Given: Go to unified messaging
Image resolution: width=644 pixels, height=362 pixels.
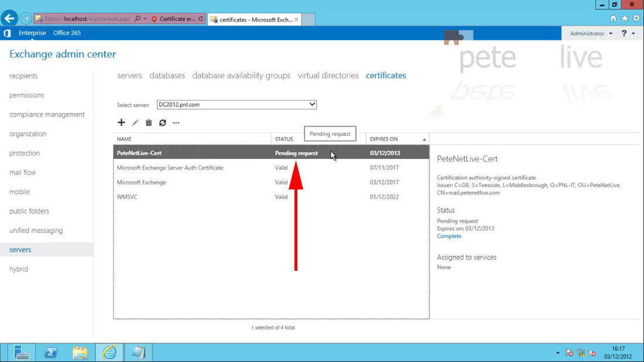Looking at the screenshot, I should 36,230.
